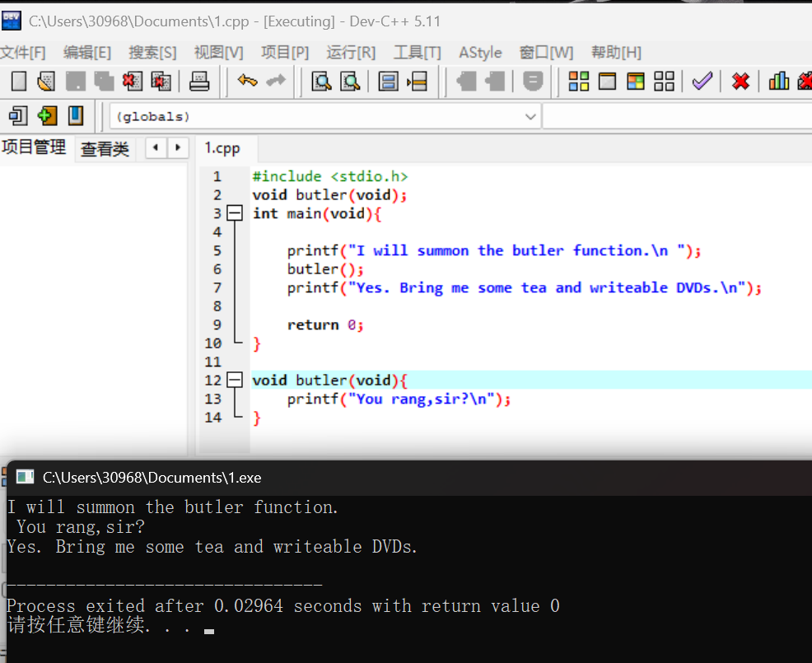Screen dimensions: 812x663
Task: Click the Save All toolbar icon
Action: tap(104, 82)
